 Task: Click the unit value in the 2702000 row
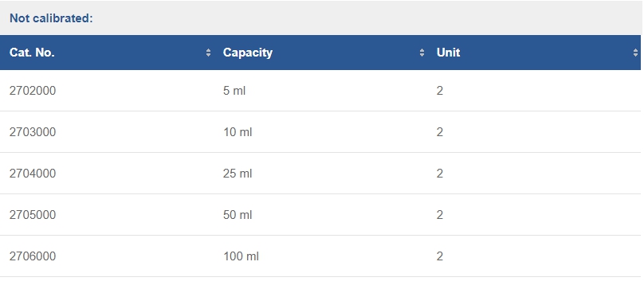440,91
